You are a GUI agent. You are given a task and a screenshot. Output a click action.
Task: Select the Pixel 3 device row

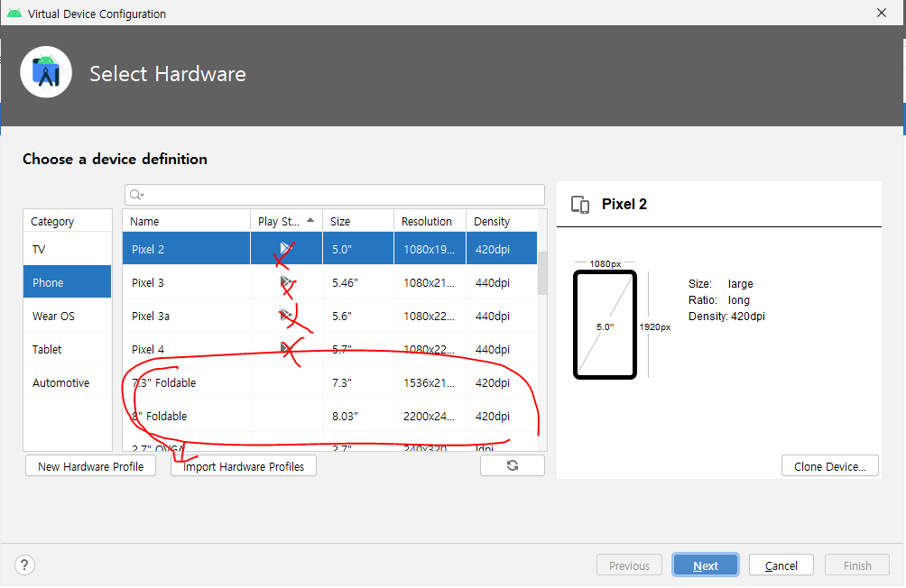click(330, 282)
